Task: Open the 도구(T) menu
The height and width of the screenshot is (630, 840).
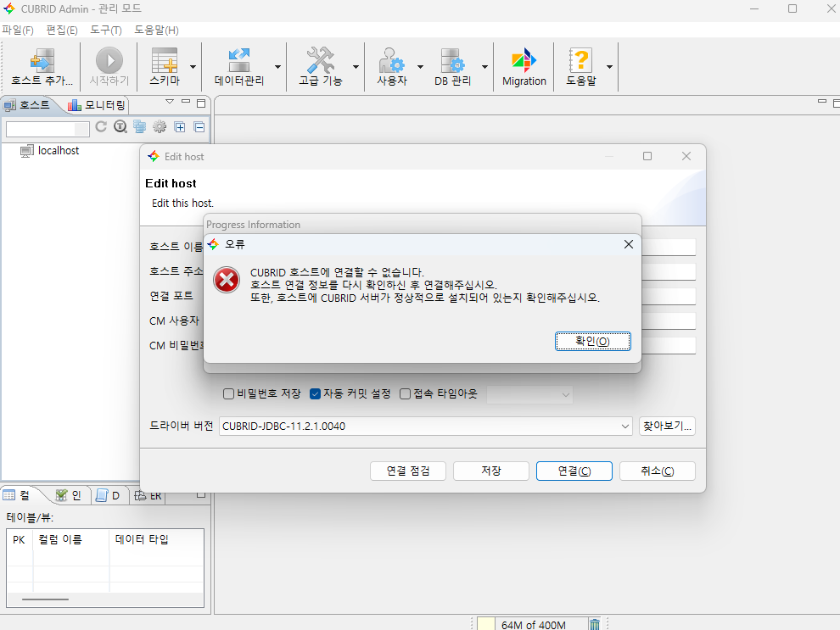Action: coord(106,30)
